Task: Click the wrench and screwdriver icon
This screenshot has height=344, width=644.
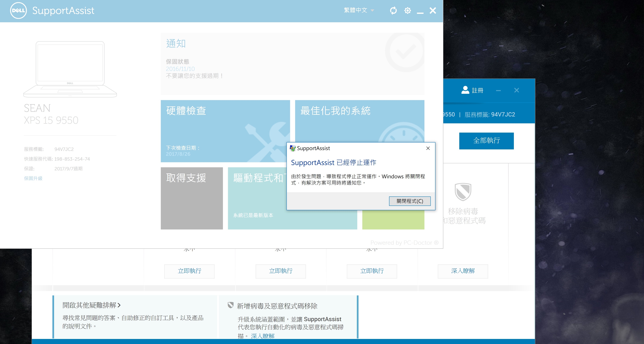Action: [x=268, y=142]
